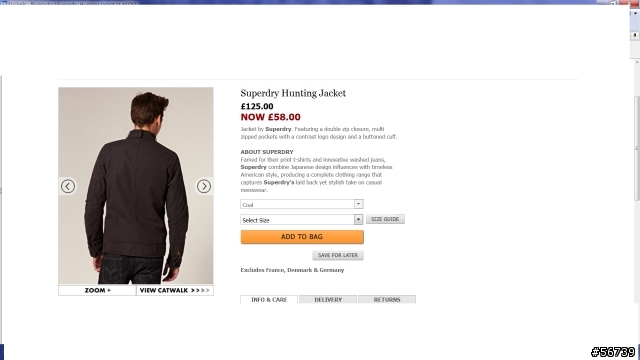This screenshot has width=640, height=360.
Task: Show previous product image with left arrow
Action: (68, 186)
